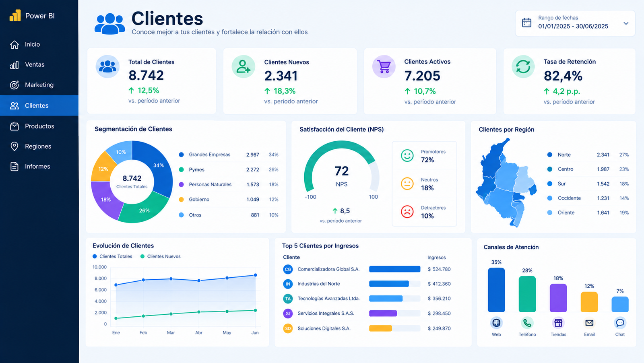Screen dimensions: 644x363
Task: Select Grandes Empresas blue legend swatch
Action: 181,155
